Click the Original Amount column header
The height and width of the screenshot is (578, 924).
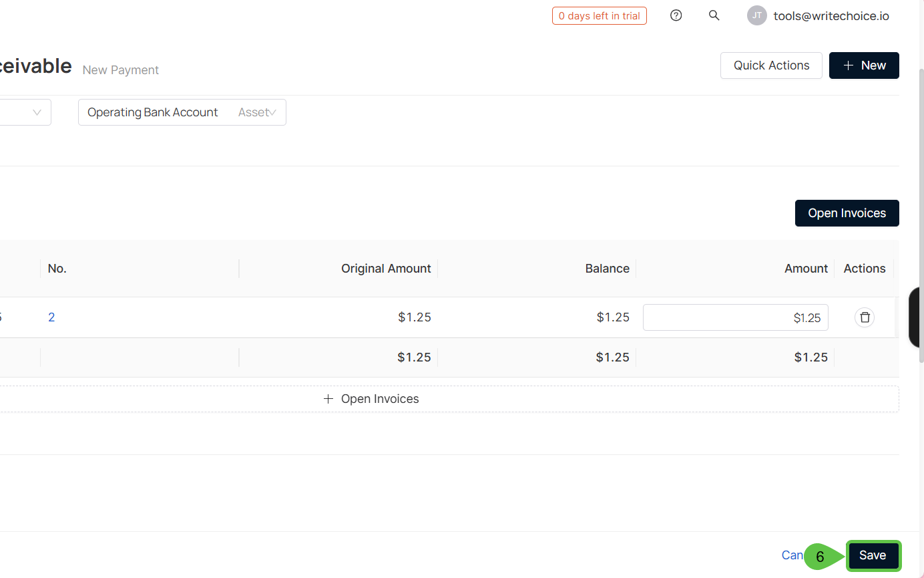click(386, 269)
